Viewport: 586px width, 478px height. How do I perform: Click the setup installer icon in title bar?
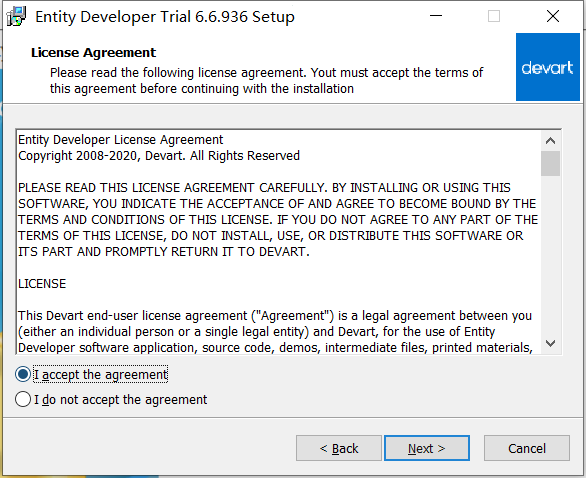16,16
